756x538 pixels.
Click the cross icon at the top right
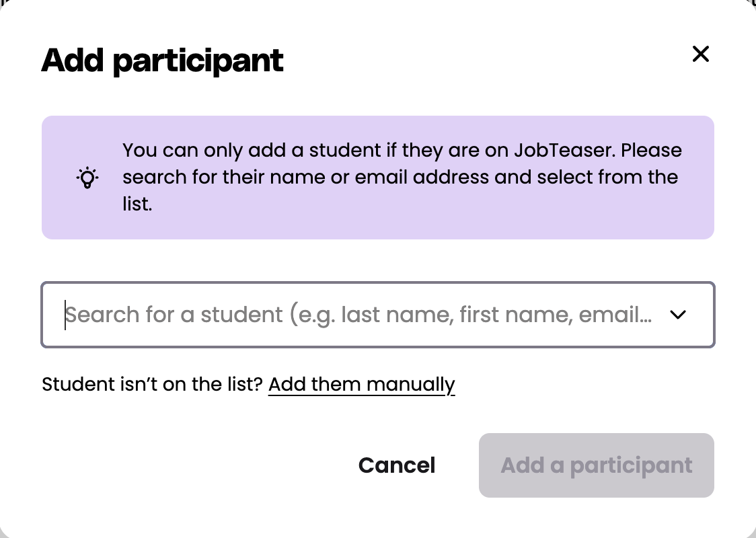(x=701, y=54)
